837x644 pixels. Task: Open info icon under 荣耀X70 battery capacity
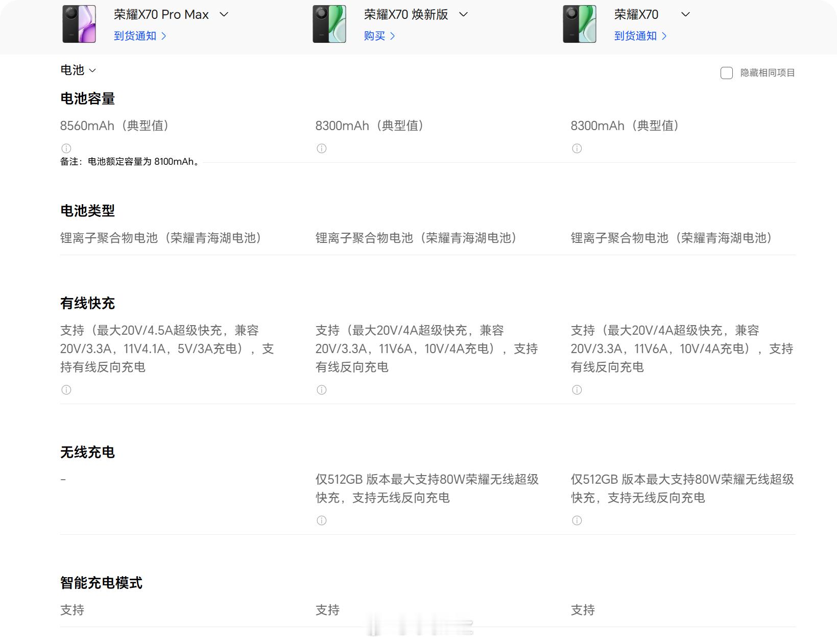point(577,148)
